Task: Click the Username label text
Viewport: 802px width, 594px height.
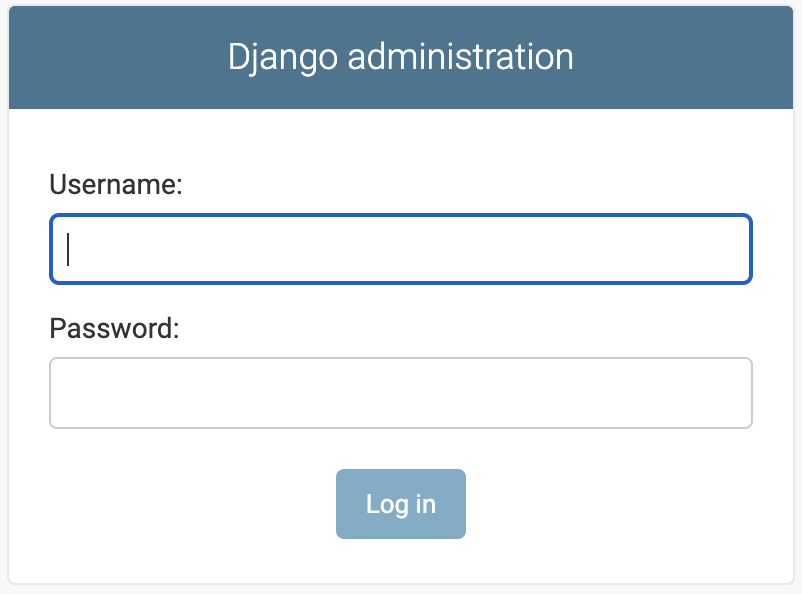Action: coord(116,184)
